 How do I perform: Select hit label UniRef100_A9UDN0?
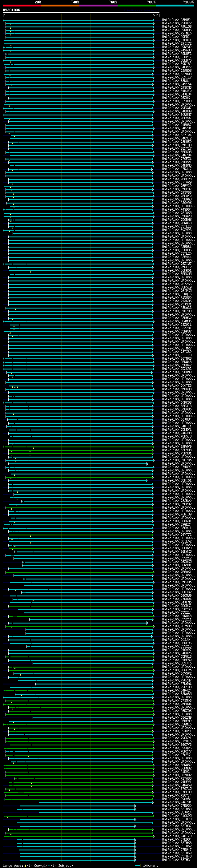177,372
